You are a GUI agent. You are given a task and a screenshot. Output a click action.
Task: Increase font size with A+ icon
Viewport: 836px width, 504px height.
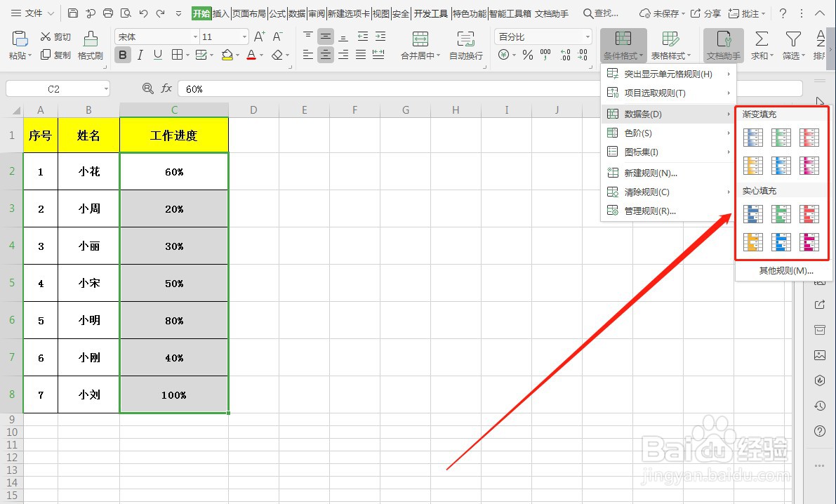[x=260, y=37]
